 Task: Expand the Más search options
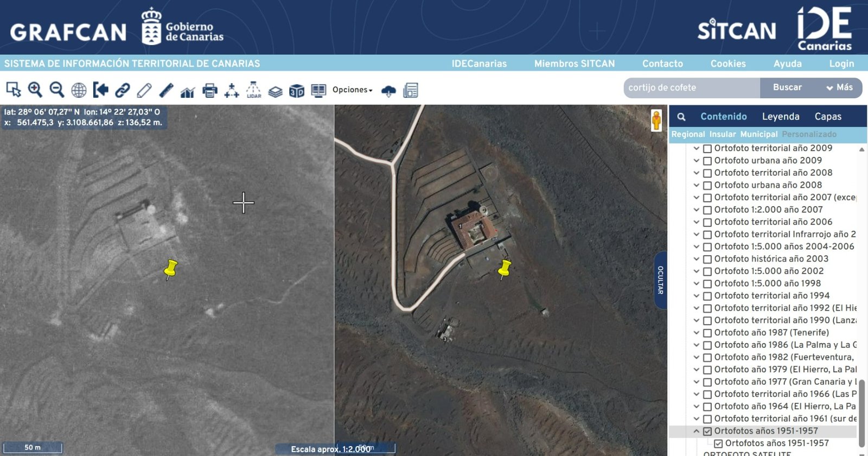point(839,87)
